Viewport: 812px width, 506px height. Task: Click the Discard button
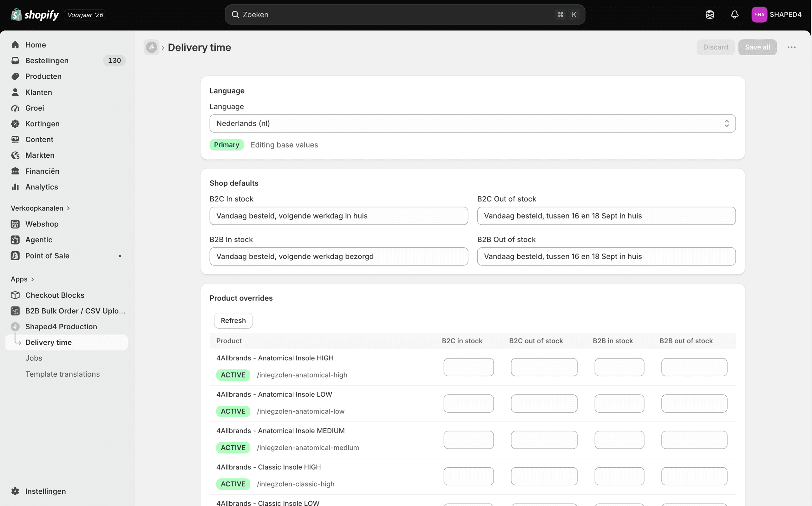pos(715,47)
